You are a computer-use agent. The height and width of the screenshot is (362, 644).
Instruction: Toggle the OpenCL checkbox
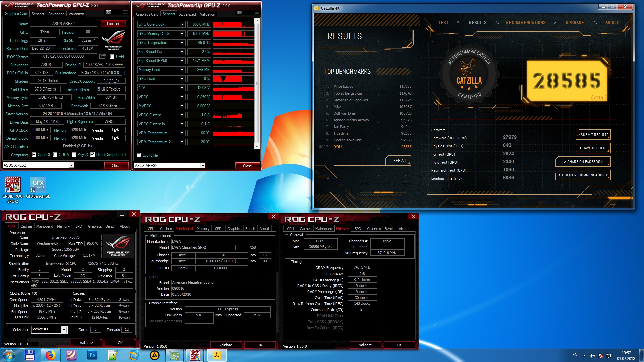[34, 155]
